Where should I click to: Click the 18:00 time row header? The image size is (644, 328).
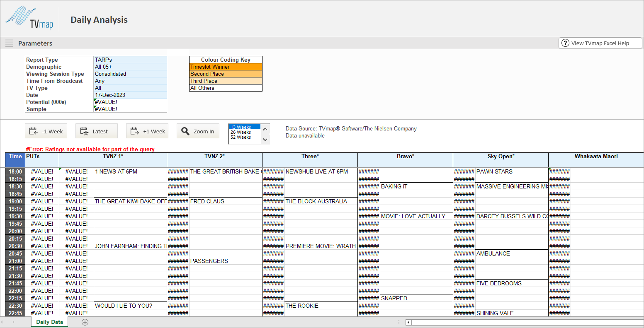pos(15,171)
